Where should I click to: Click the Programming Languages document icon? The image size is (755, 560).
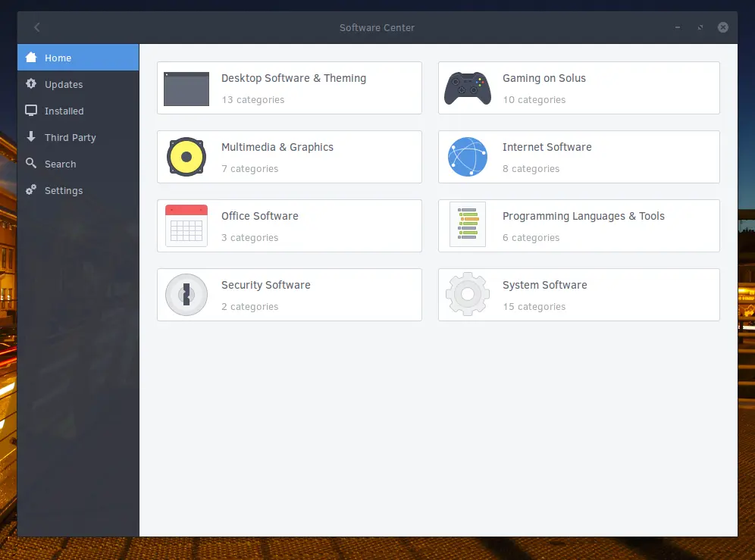coord(467,224)
